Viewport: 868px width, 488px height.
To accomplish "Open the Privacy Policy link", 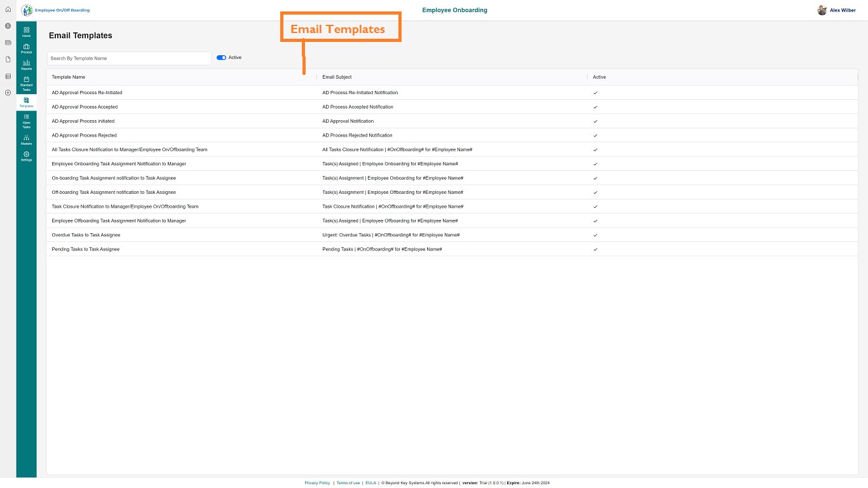I will pos(317,483).
